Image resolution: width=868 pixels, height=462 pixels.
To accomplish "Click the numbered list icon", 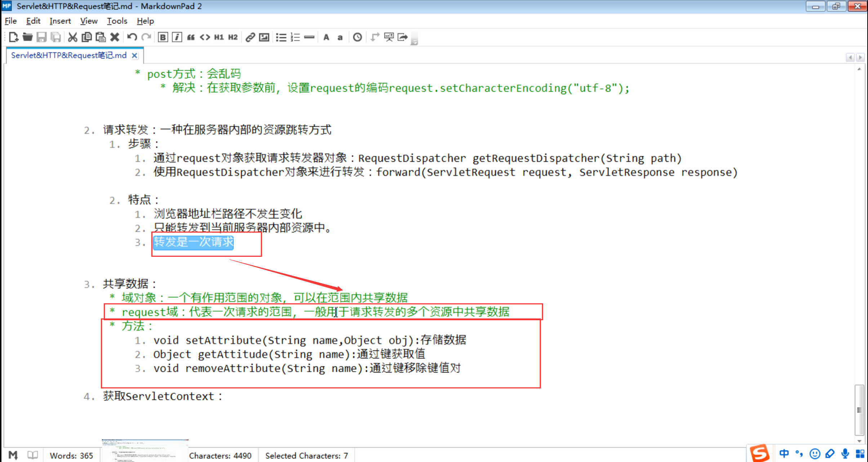I will [295, 37].
